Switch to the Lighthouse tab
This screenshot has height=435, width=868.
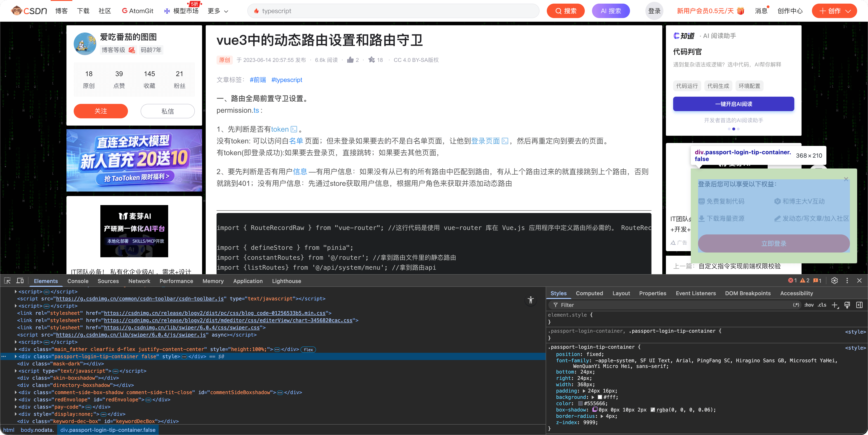tap(286, 281)
